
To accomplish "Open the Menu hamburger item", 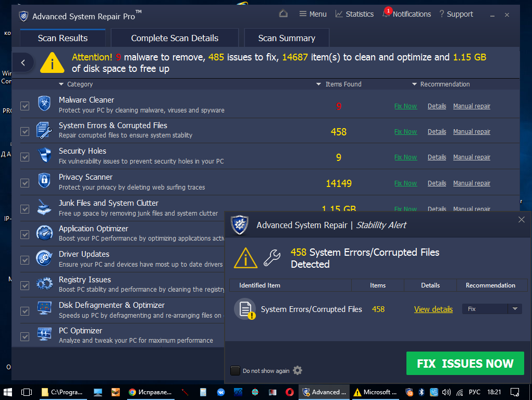I will [x=313, y=14].
